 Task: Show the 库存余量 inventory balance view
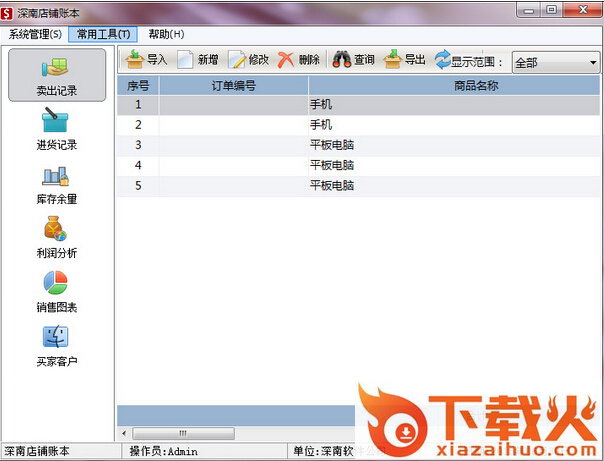click(x=56, y=185)
